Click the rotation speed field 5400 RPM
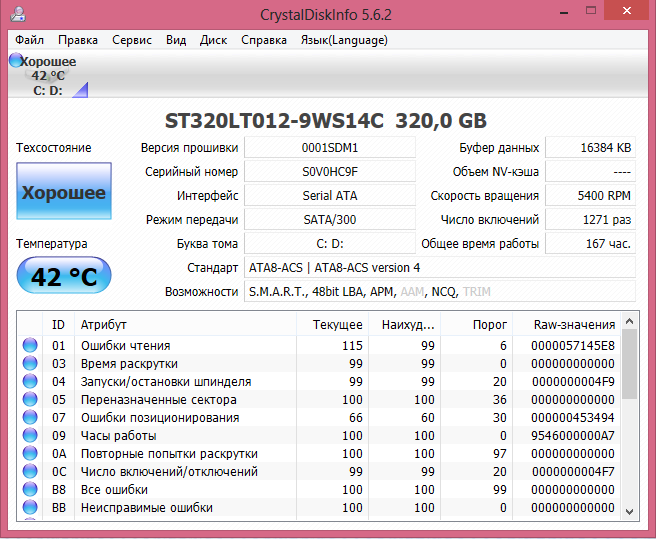This screenshot has width=656, height=539. (590, 195)
